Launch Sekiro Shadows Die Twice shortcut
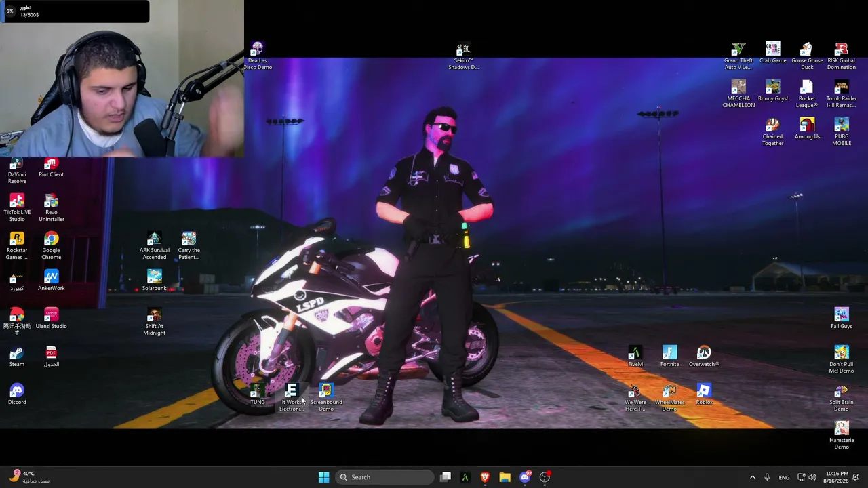This screenshot has height=488, width=868. [463, 56]
